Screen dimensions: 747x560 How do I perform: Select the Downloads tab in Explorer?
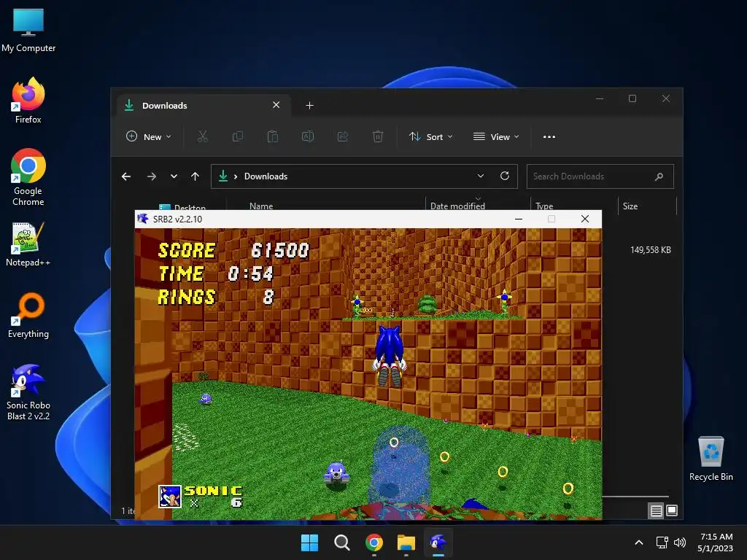coord(204,105)
